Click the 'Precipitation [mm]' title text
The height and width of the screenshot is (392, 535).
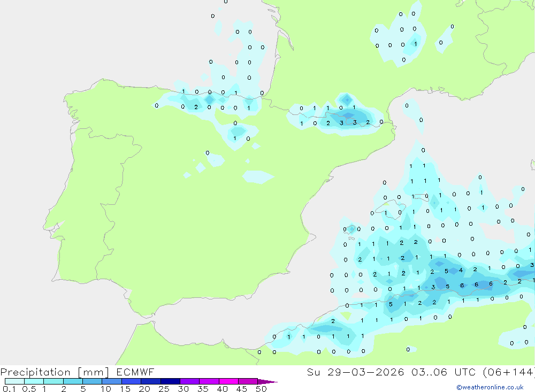click(x=55, y=372)
